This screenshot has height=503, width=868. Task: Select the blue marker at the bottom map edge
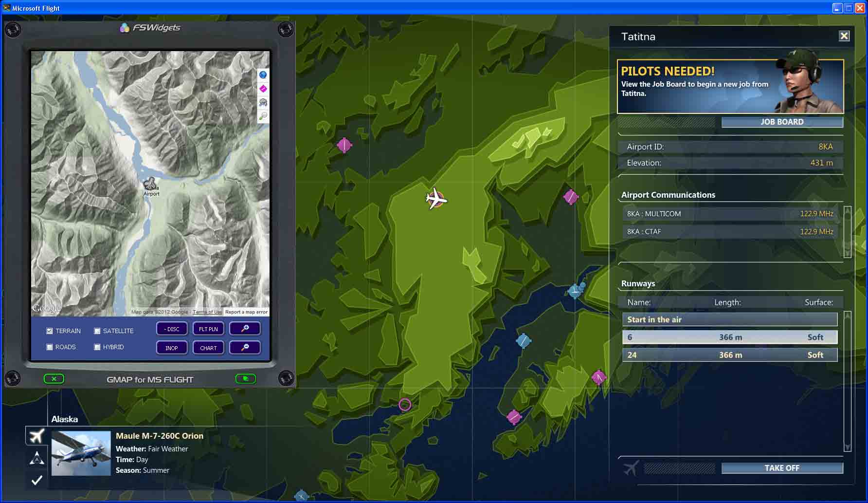[301, 496]
